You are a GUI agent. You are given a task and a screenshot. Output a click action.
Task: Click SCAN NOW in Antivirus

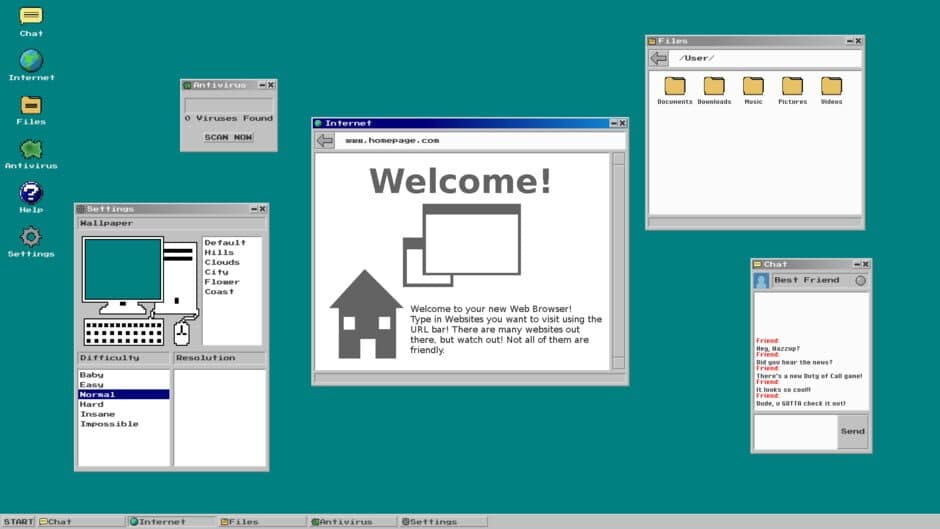(228, 137)
